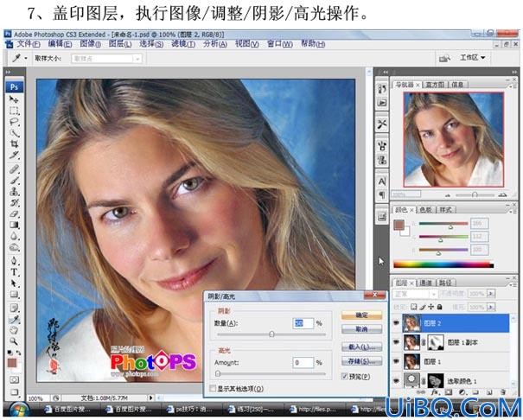The image size is (523, 420).
Task: Hide layer 图层 1 via eye icon
Action: [396, 361]
